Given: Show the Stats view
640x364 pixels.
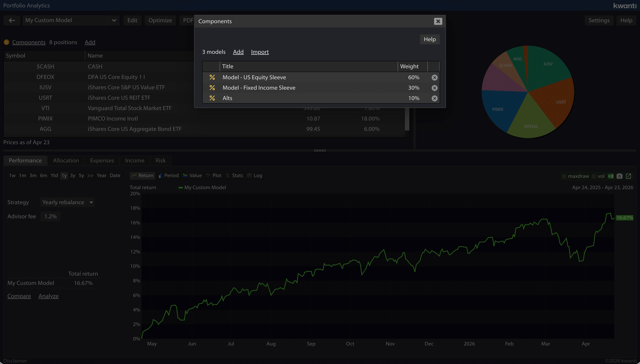Looking at the screenshot, I should point(234,175).
